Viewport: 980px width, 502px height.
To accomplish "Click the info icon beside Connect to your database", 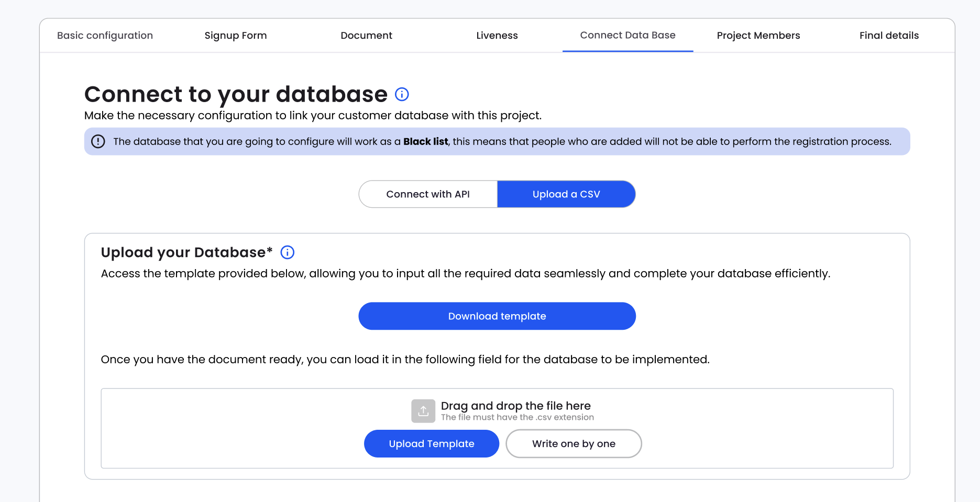I will click(402, 94).
